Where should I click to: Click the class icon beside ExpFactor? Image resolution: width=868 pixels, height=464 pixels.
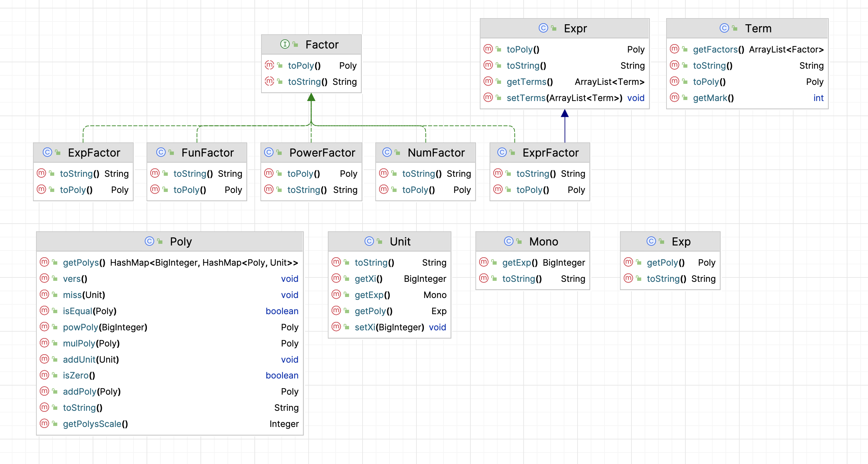(x=47, y=152)
